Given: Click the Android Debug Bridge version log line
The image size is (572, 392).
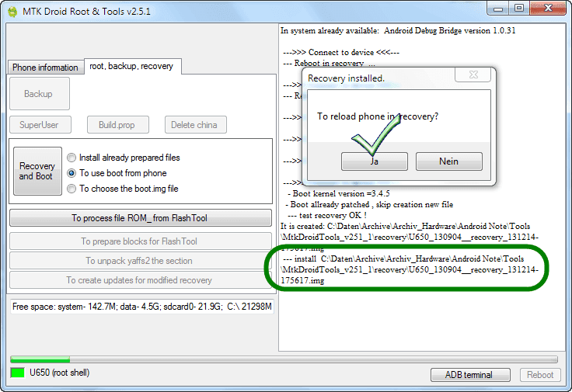Looking at the screenshot, I should [398, 30].
